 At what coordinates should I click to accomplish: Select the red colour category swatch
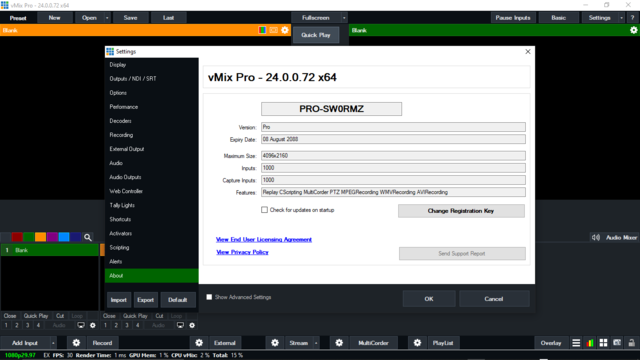[17, 237]
